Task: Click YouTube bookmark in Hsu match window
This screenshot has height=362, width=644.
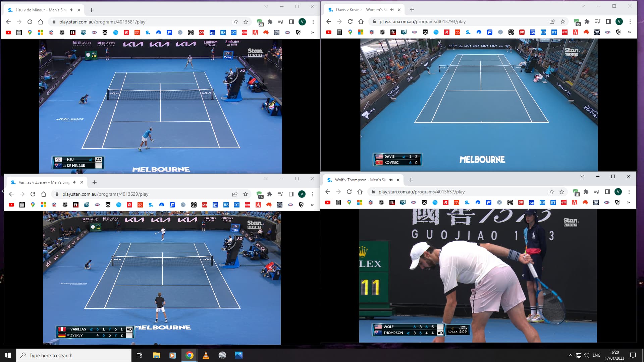Action: click(x=8, y=33)
